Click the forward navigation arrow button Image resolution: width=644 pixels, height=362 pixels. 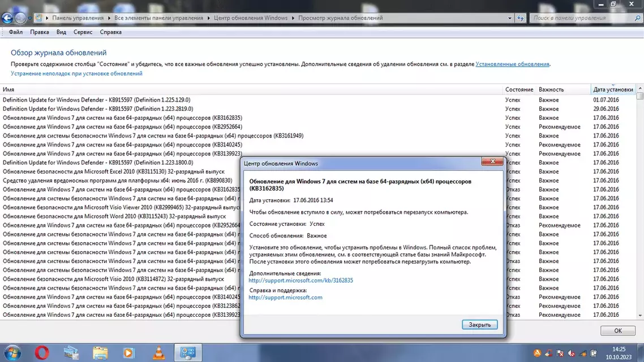(20, 18)
